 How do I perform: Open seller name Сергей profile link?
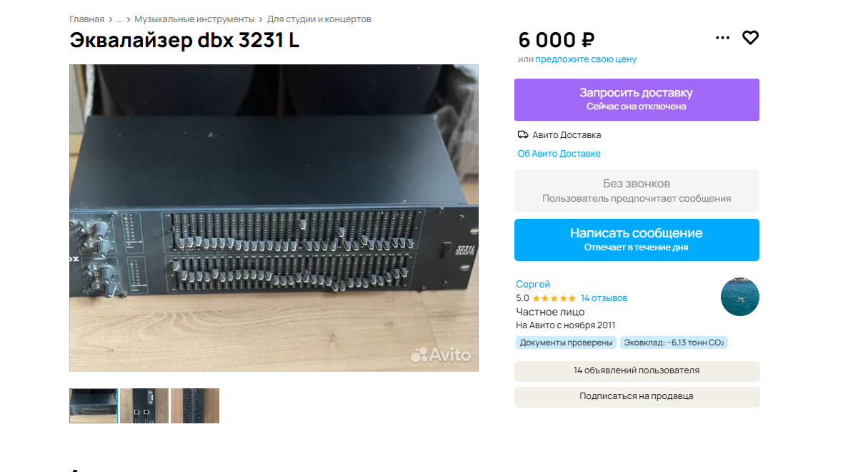click(533, 285)
